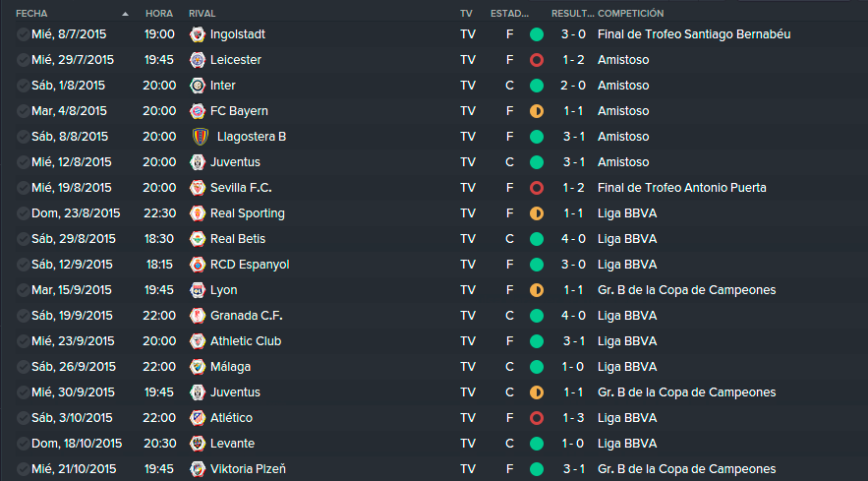This screenshot has width=868, height=481.
Task: Open the Sevilla F.C. team link
Action: point(241,188)
